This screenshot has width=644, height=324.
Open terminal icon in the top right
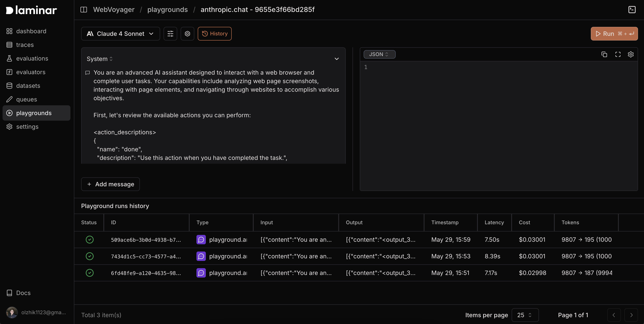(x=632, y=9)
